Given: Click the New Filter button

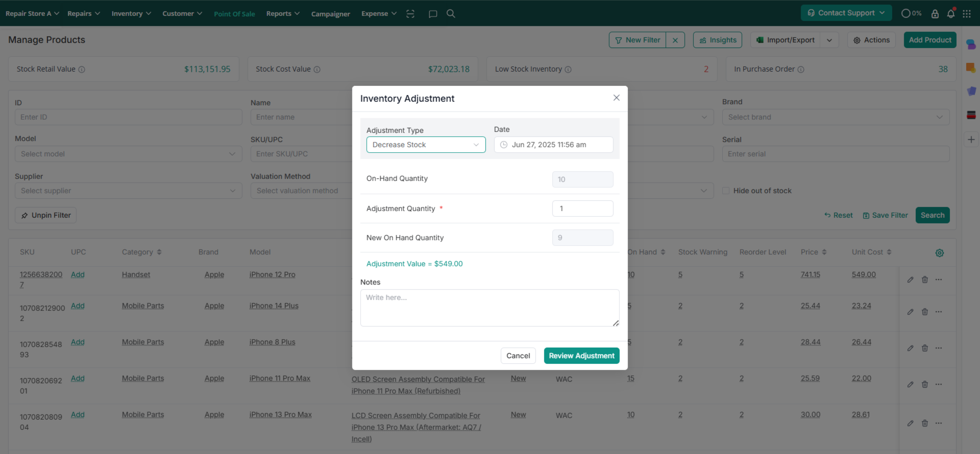Looking at the screenshot, I should [637, 40].
